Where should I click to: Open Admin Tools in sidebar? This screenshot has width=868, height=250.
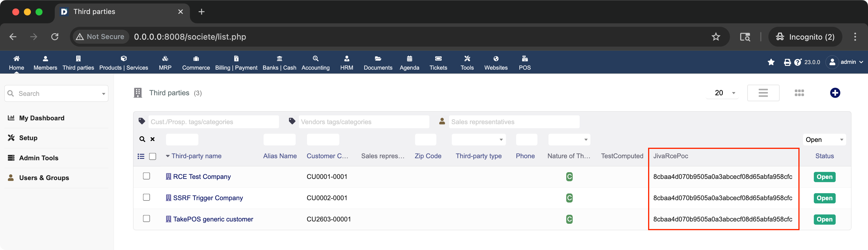point(38,158)
